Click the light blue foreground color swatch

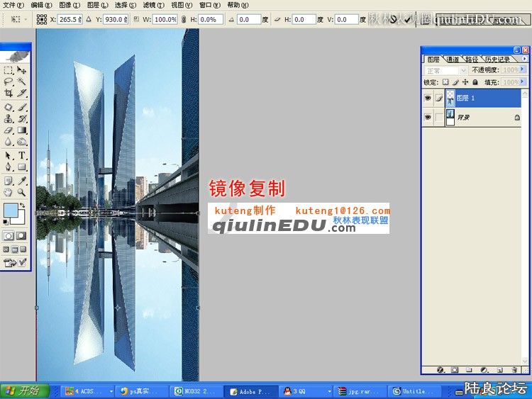11,210
